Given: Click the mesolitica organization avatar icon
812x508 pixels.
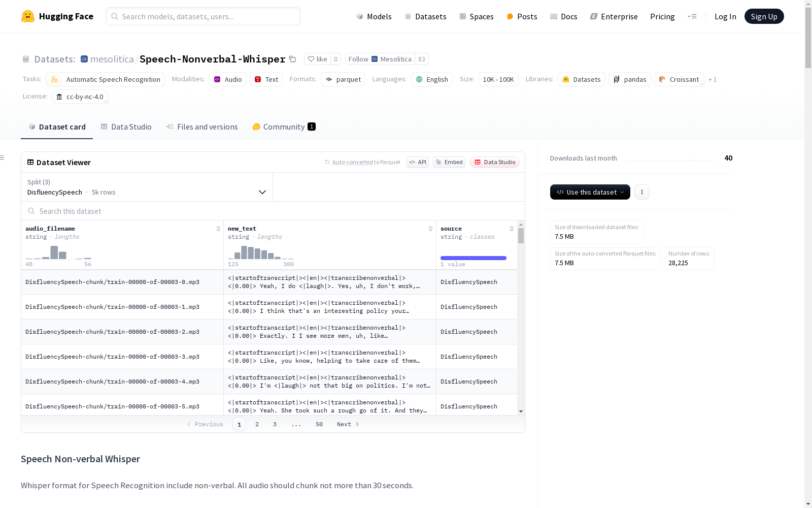Looking at the screenshot, I should [x=84, y=59].
